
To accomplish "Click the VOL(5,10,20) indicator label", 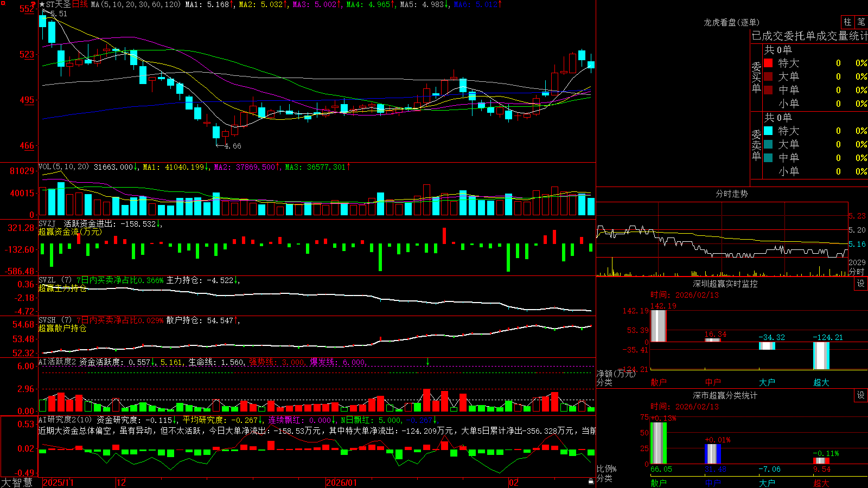I will (64, 167).
